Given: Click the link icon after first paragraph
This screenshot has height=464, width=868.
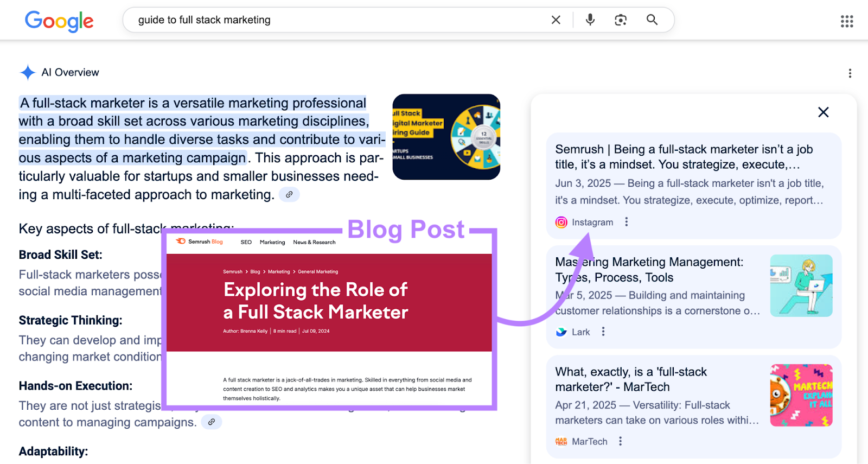Looking at the screenshot, I should [x=289, y=194].
